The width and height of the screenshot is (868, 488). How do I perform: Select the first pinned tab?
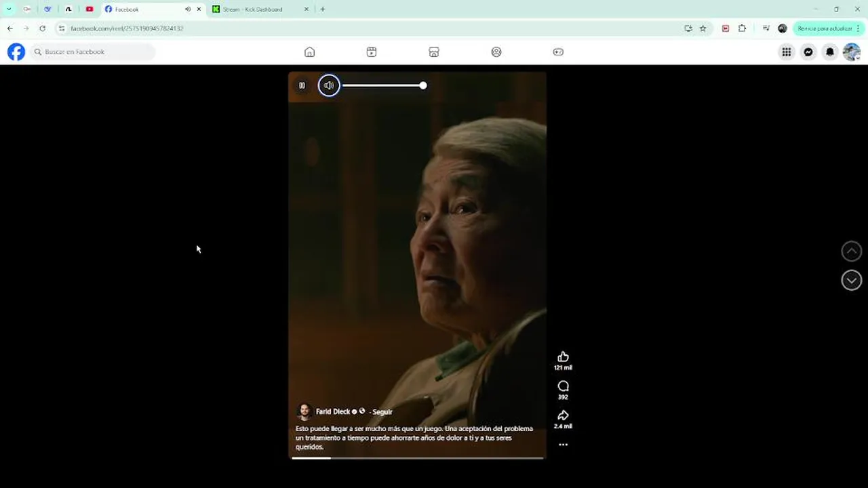pos(27,9)
